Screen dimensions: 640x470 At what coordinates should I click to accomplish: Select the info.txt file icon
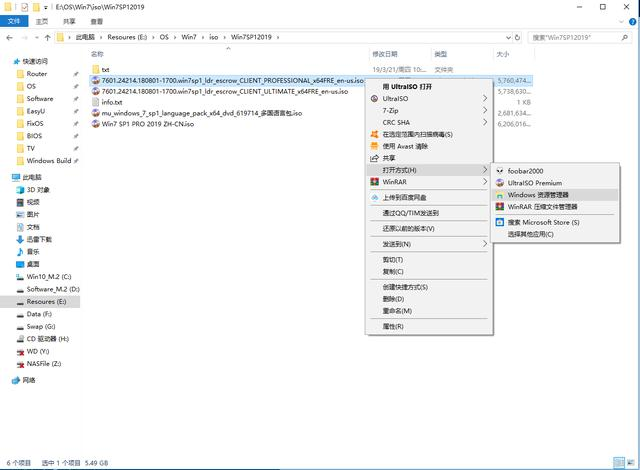(96, 102)
